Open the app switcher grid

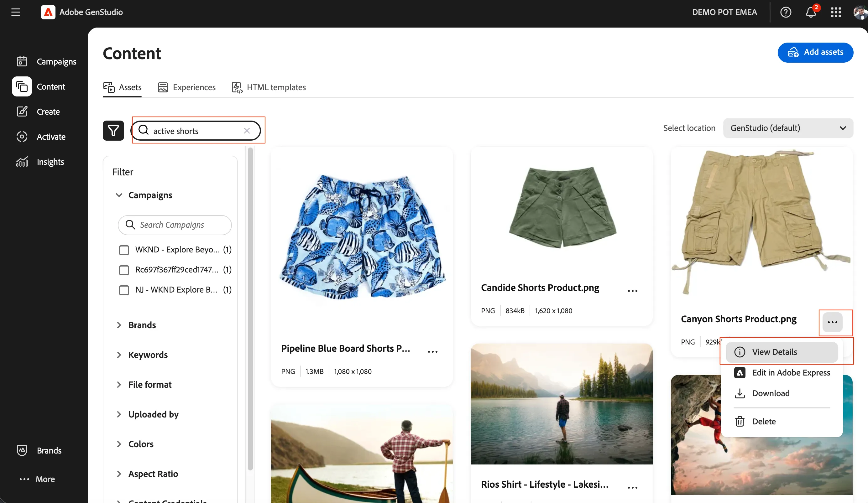[x=836, y=13]
